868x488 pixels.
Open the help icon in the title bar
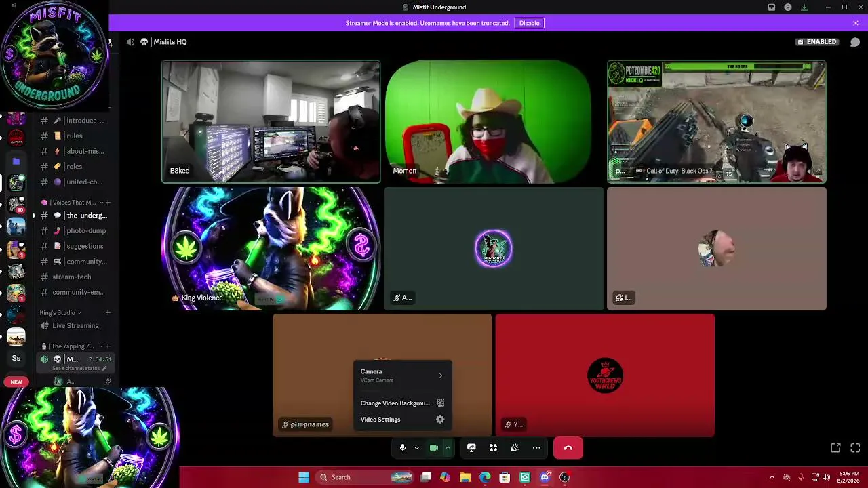(788, 7)
